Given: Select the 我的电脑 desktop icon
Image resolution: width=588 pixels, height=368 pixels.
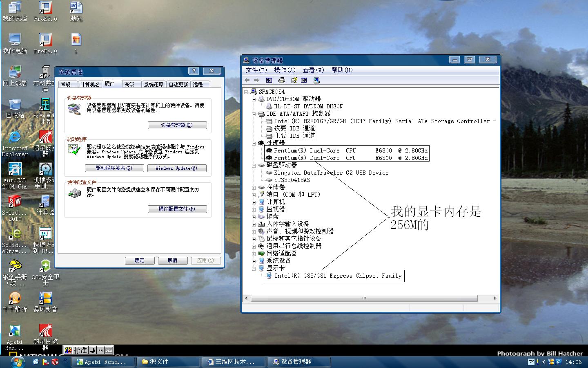Looking at the screenshot, I should tap(15, 44).
